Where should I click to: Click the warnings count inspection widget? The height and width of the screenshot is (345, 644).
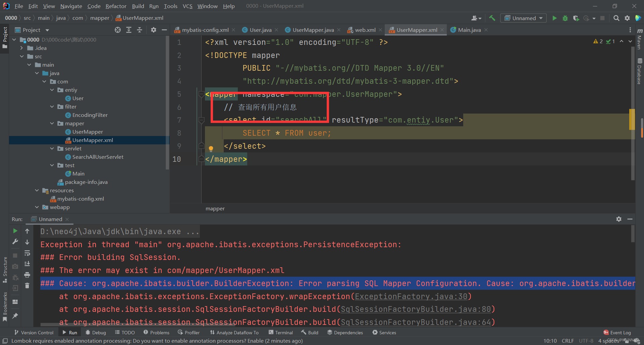click(x=598, y=42)
